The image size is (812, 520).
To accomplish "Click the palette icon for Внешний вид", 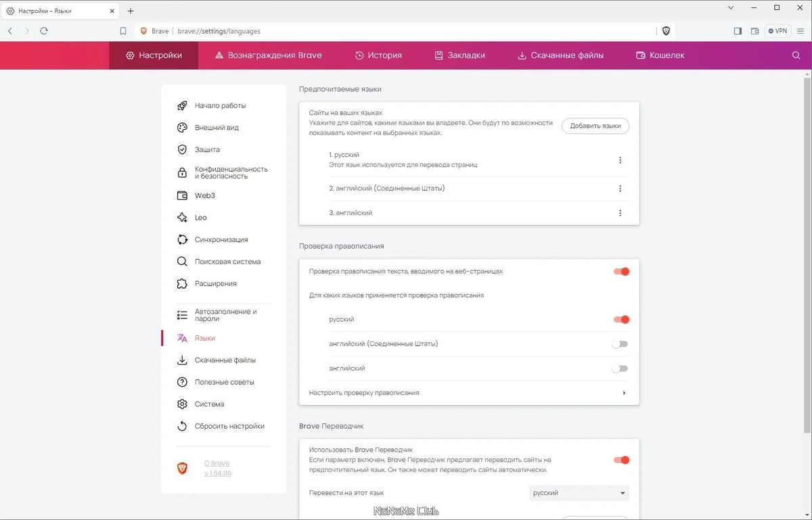I will coord(182,128).
